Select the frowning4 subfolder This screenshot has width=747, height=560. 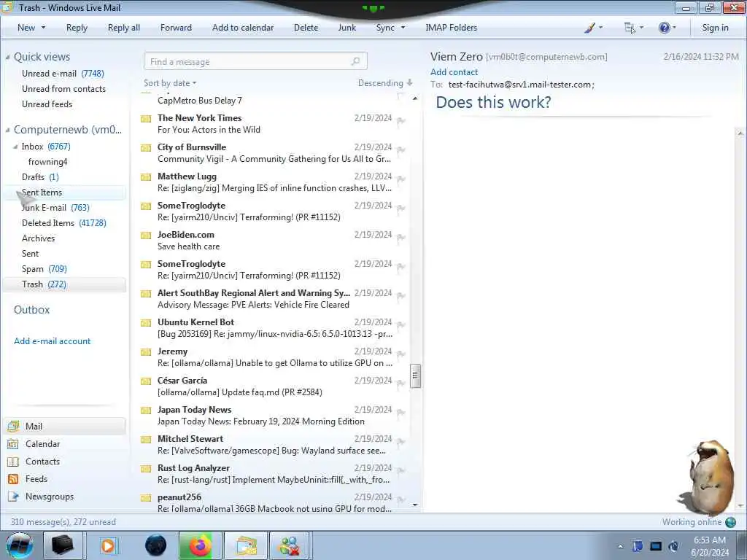click(47, 162)
